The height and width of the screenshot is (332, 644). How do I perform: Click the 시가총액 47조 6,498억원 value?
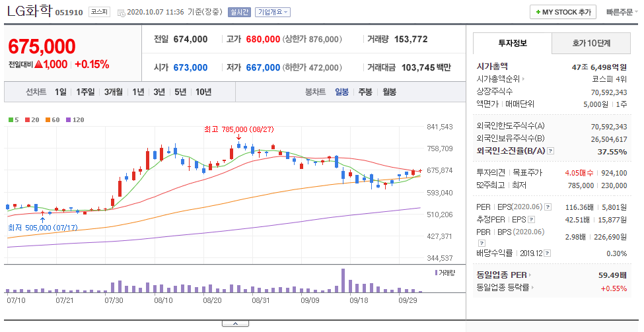[x=599, y=67]
